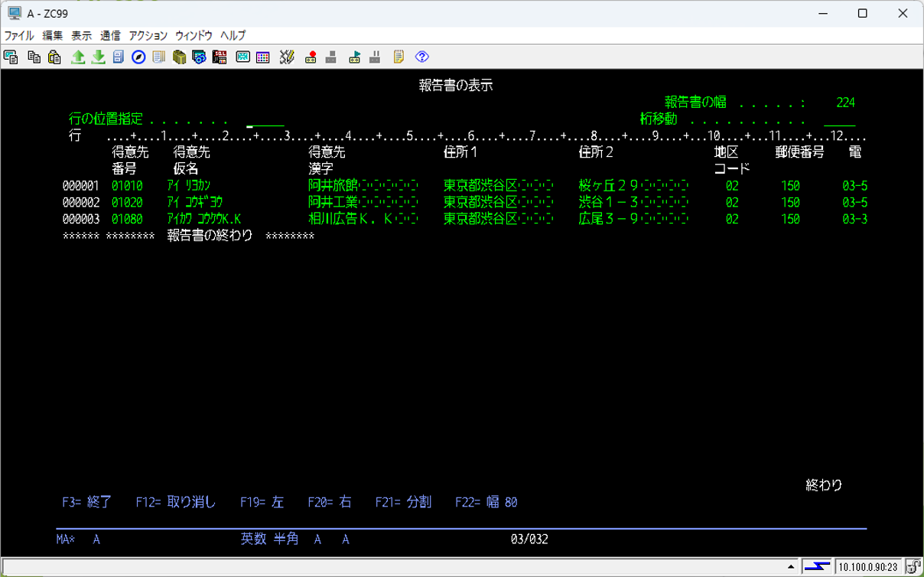Click customer number 01010

[127, 185]
